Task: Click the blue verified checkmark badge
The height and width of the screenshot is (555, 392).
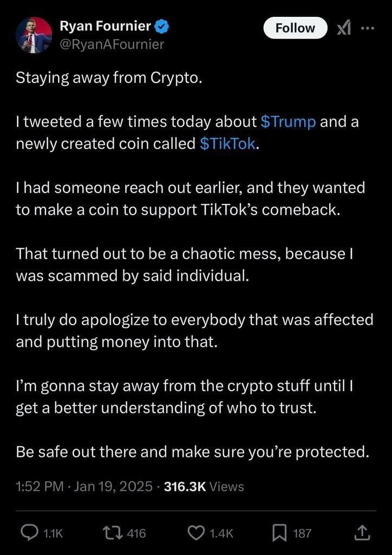Action: pos(162,27)
